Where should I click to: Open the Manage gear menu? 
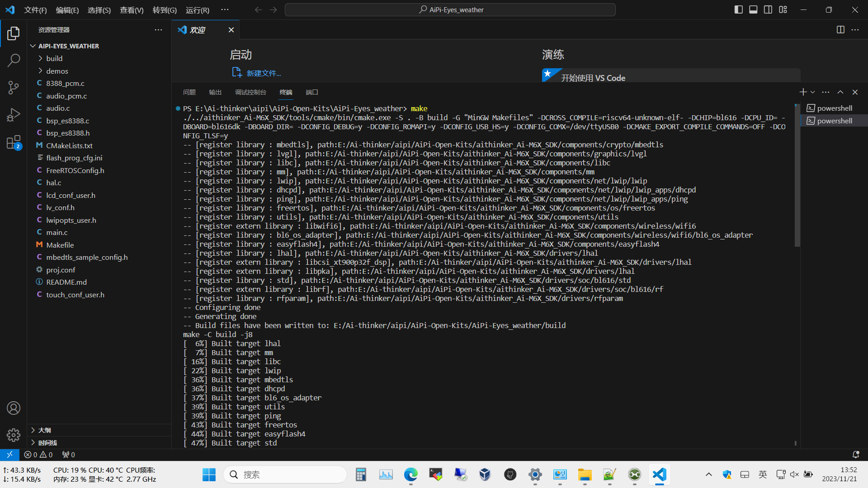(14, 435)
